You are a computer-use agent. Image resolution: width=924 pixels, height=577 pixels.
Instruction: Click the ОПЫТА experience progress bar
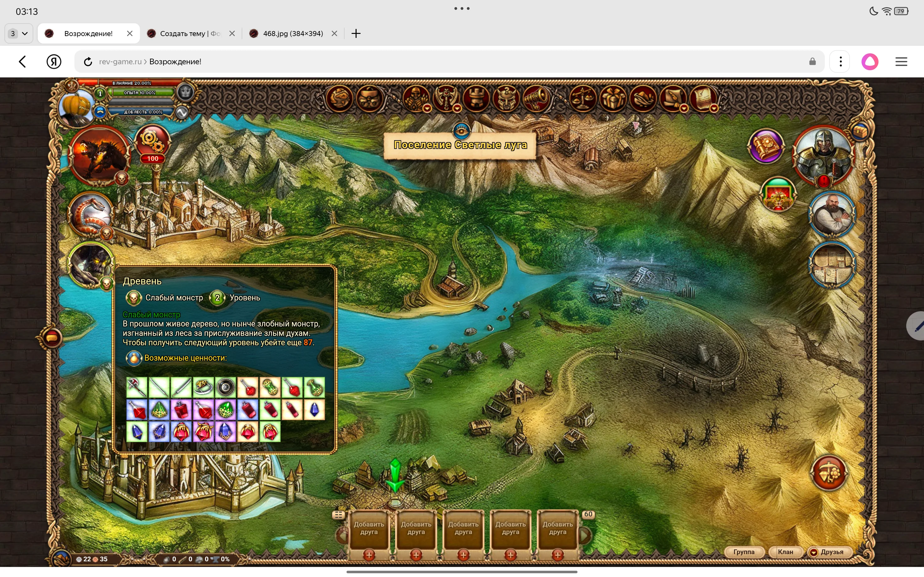(140, 93)
